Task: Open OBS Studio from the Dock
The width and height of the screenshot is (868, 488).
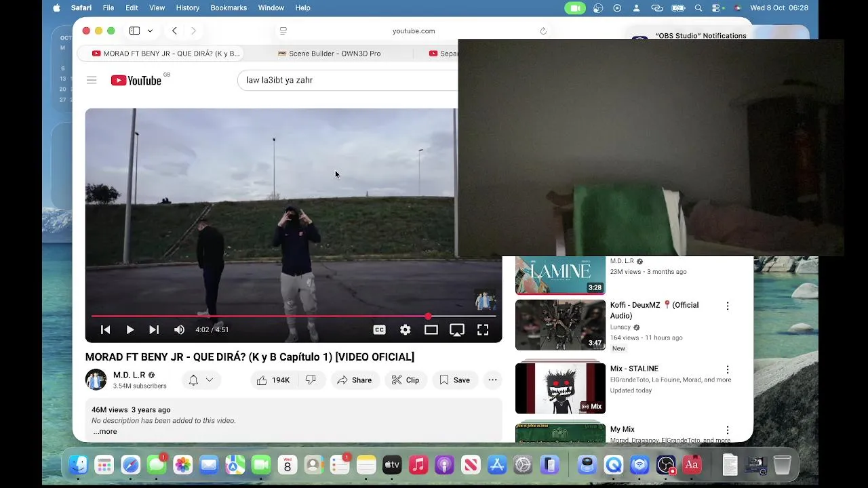Action: point(666,464)
